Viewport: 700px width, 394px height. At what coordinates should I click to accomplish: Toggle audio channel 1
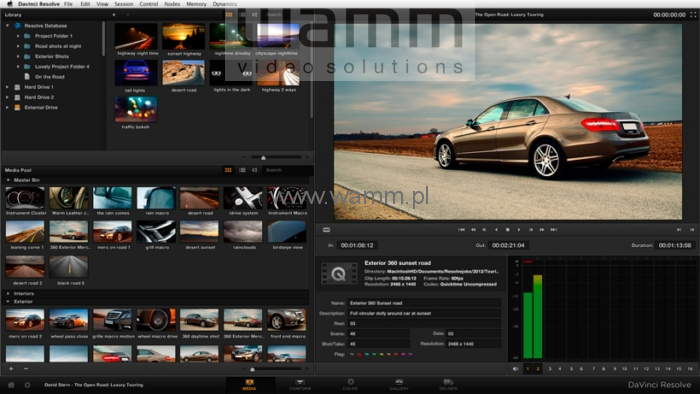(x=528, y=369)
